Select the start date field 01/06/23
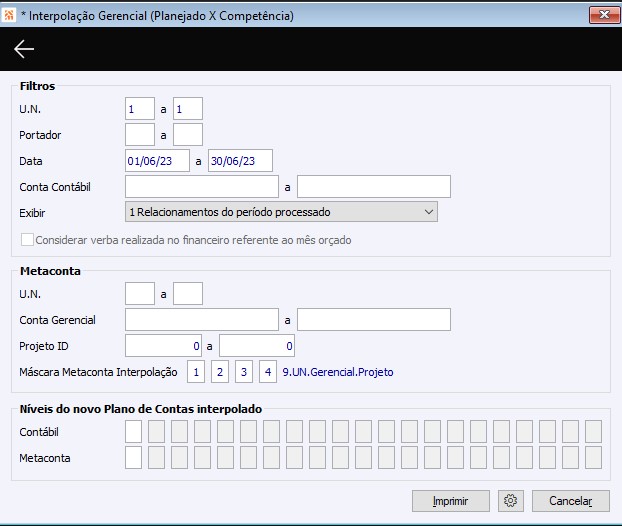The height and width of the screenshot is (526, 622). click(x=157, y=161)
